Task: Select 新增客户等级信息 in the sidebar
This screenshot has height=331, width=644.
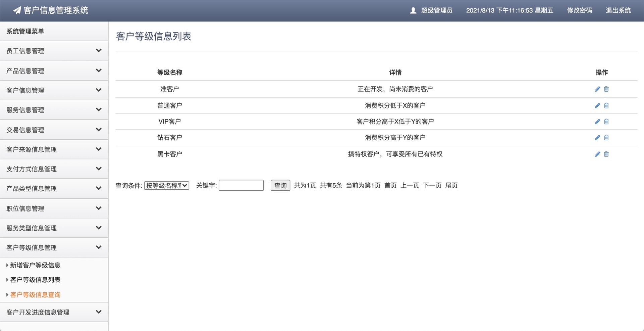Action: [x=35, y=265]
